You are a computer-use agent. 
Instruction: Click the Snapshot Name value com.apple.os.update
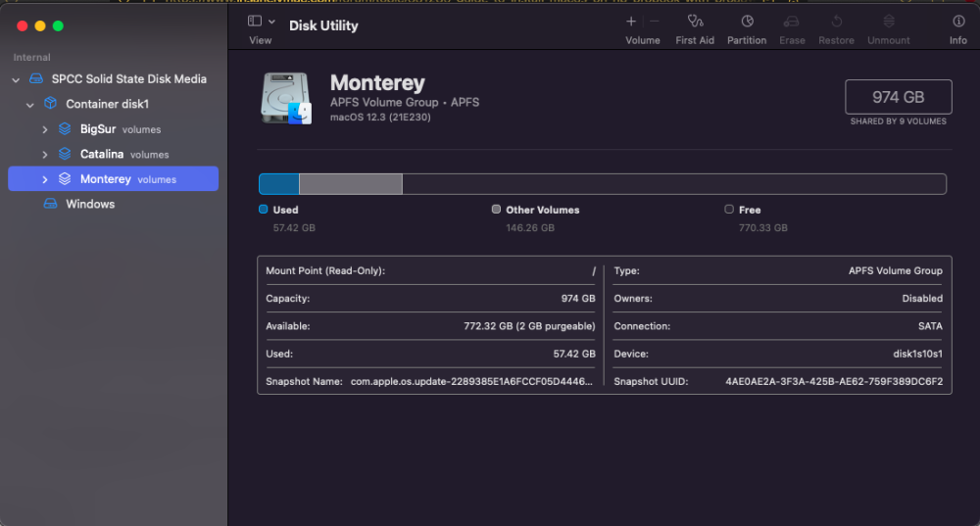point(471,382)
